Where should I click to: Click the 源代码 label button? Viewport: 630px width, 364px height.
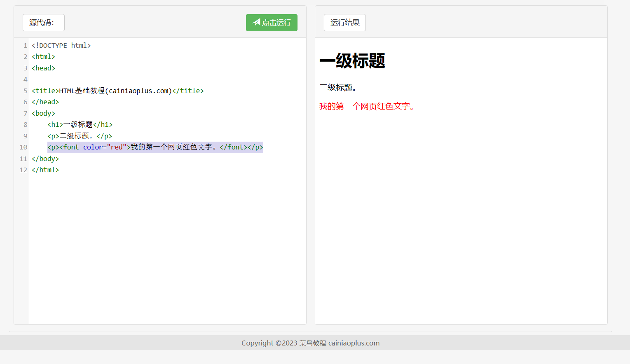pos(44,23)
